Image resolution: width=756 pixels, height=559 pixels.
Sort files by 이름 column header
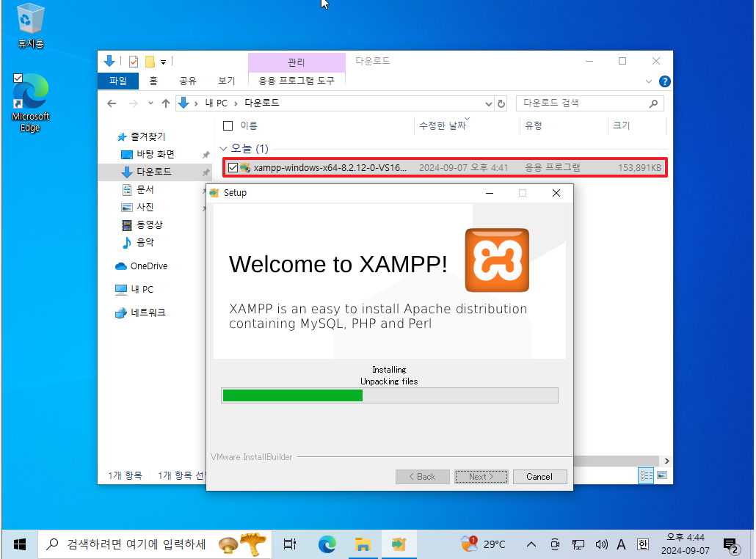249,125
